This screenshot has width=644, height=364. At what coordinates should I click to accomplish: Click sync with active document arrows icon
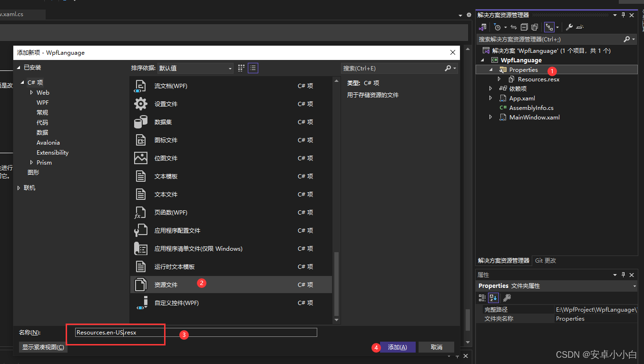point(514,27)
